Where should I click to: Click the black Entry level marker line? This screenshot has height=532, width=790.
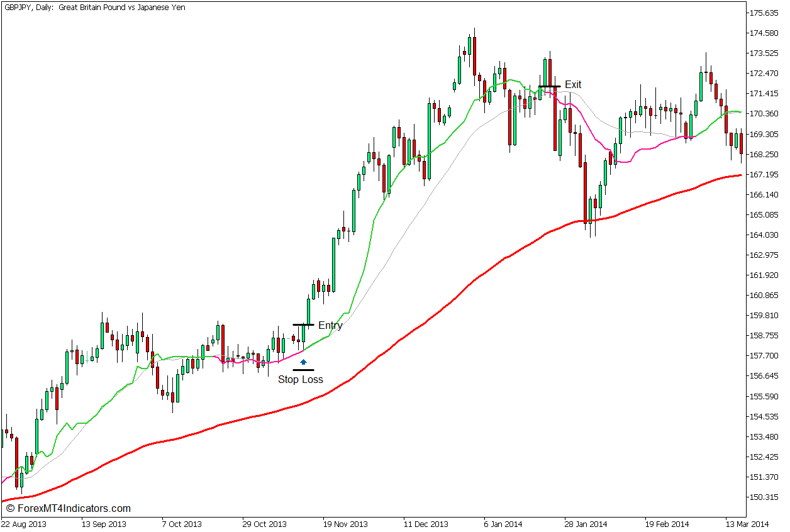pos(296,324)
